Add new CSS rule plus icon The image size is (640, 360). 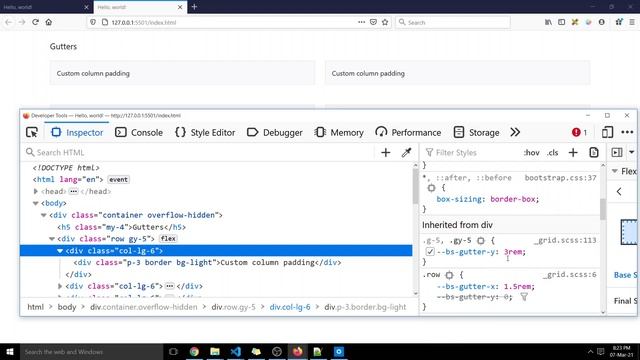click(573, 153)
